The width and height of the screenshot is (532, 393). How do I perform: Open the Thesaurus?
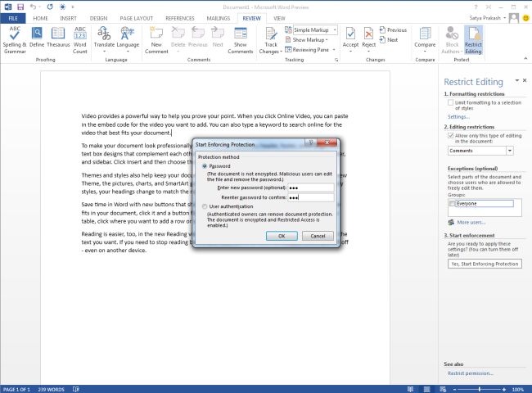coord(58,38)
